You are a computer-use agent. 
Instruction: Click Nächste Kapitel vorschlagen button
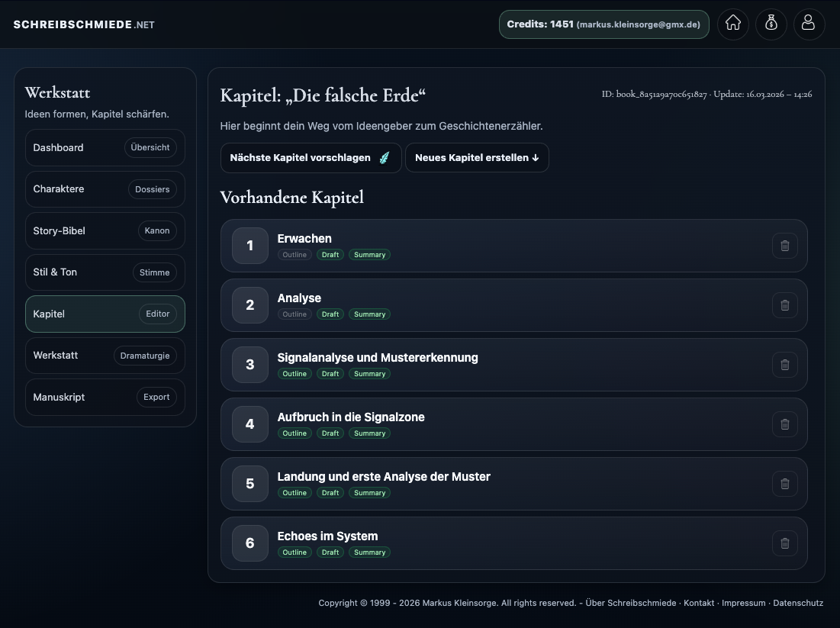click(x=311, y=158)
